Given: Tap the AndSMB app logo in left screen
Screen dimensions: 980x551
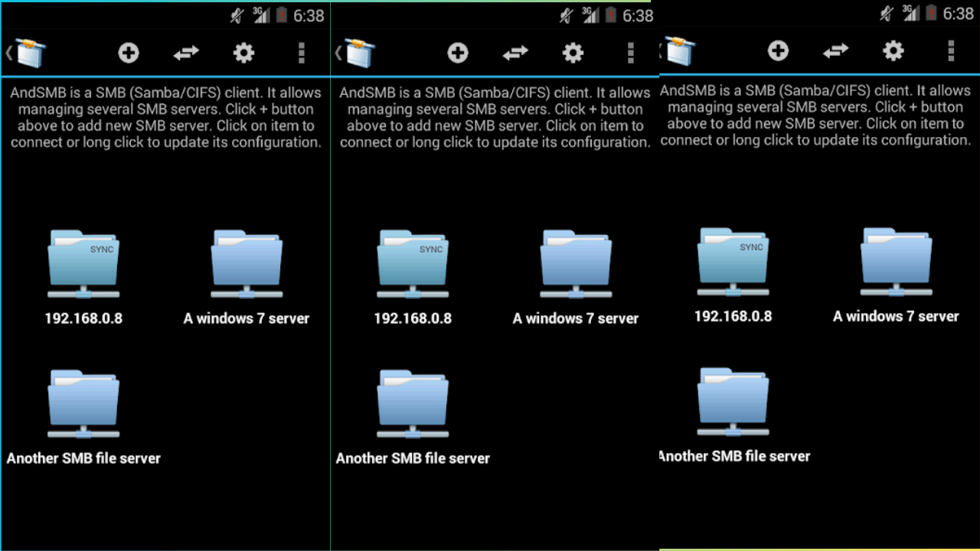Looking at the screenshot, I should 31,53.
